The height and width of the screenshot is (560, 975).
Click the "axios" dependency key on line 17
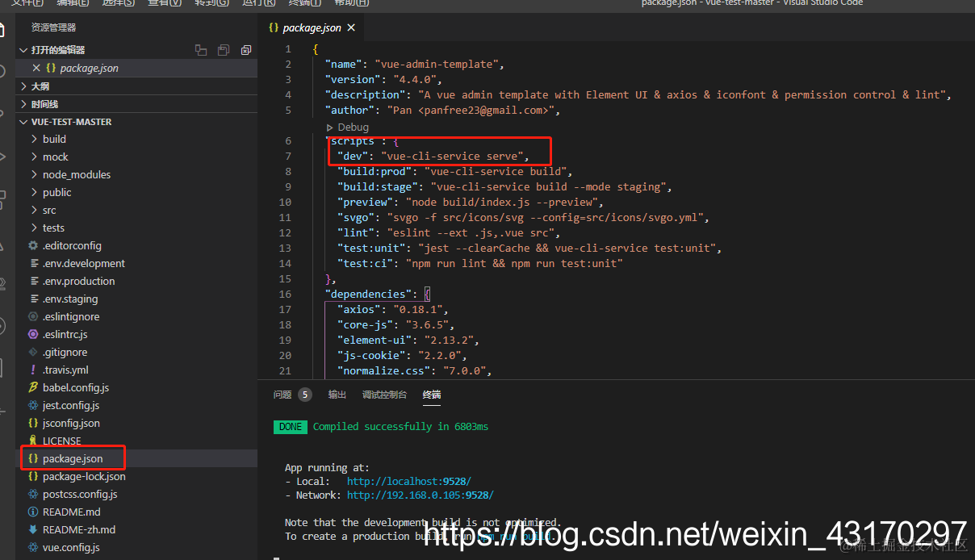[359, 310]
